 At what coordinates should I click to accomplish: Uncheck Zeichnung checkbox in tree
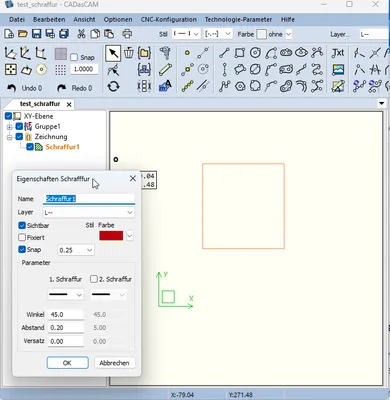click(x=19, y=137)
